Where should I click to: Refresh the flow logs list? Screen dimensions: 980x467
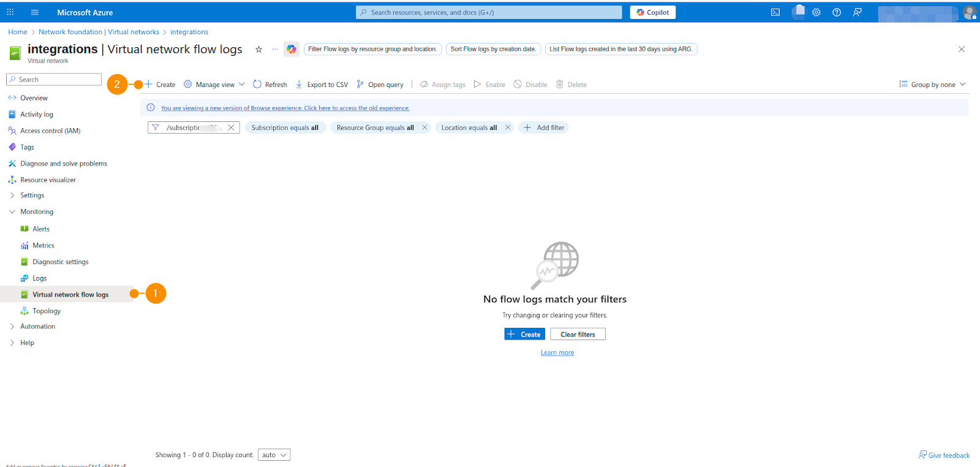pyautogui.click(x=270, y=85)
